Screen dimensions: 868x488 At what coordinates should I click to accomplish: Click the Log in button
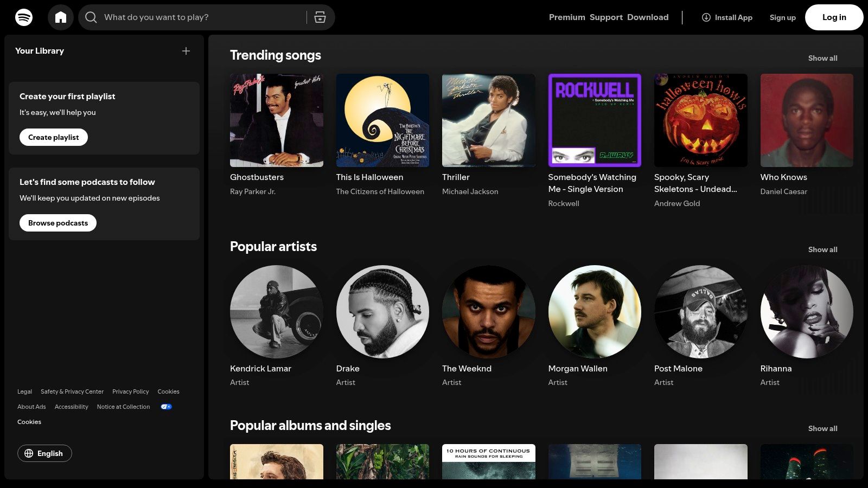[834, 17]
